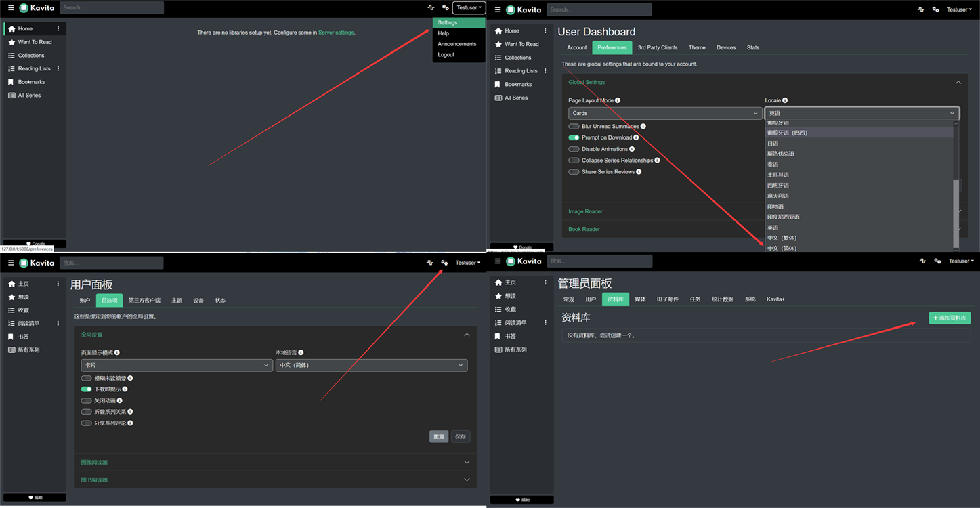Switch to the Devices tab in User Dashboard
The height and width of the screenshot is (508, 980).
(x=726, y=47)
